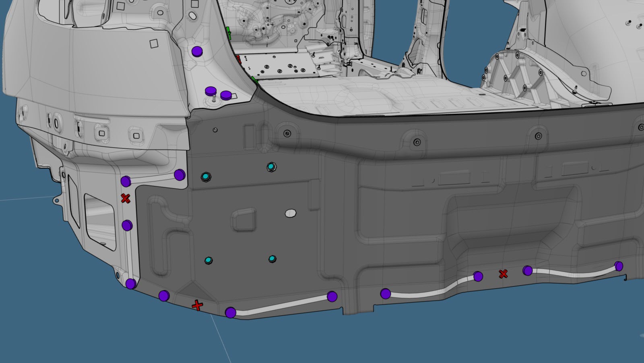
Task: Select the left purple marker of the adjacent pair
Action: (211, 91)
